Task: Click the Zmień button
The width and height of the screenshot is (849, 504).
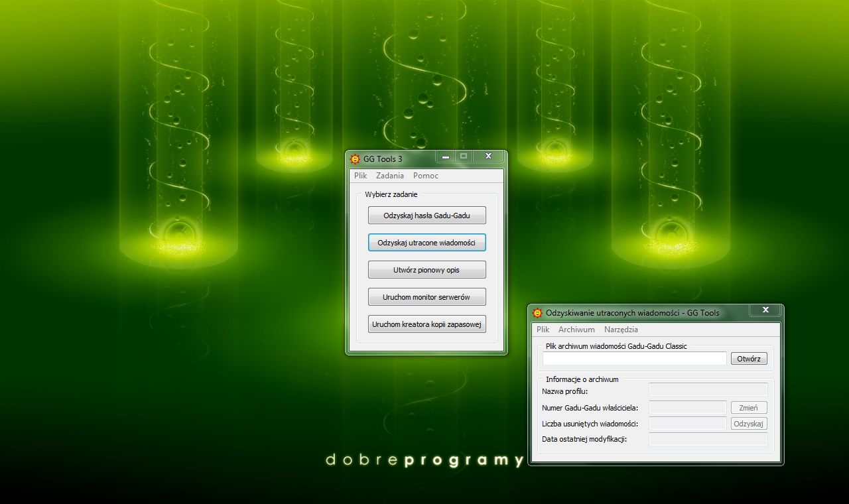Action: (x=749, y=408)
